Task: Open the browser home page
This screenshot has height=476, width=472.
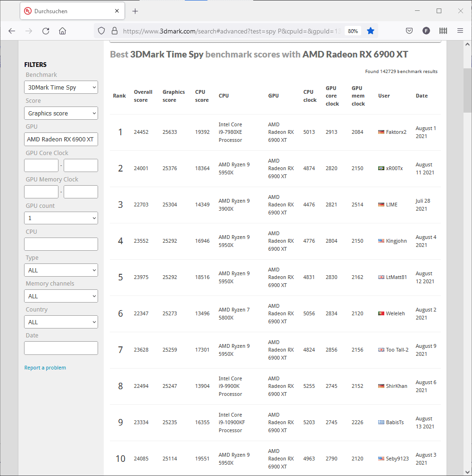Action: pos(63,31)
